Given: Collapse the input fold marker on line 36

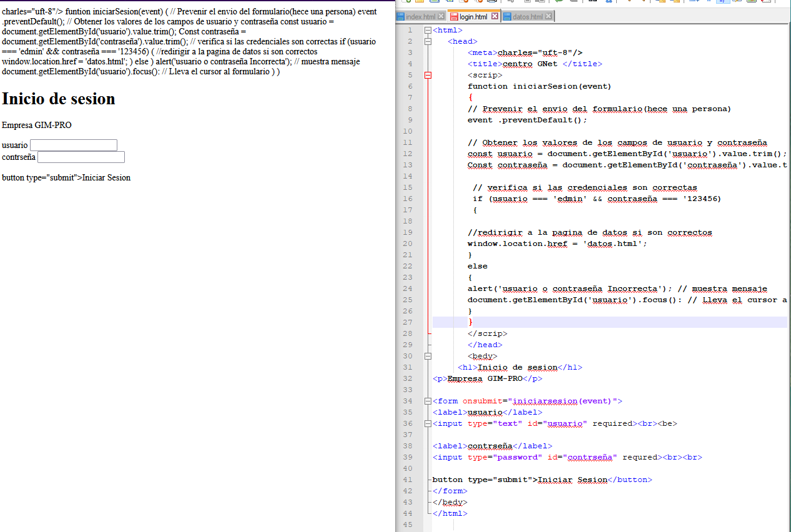Looking at the screenshot, I should 428,423.
